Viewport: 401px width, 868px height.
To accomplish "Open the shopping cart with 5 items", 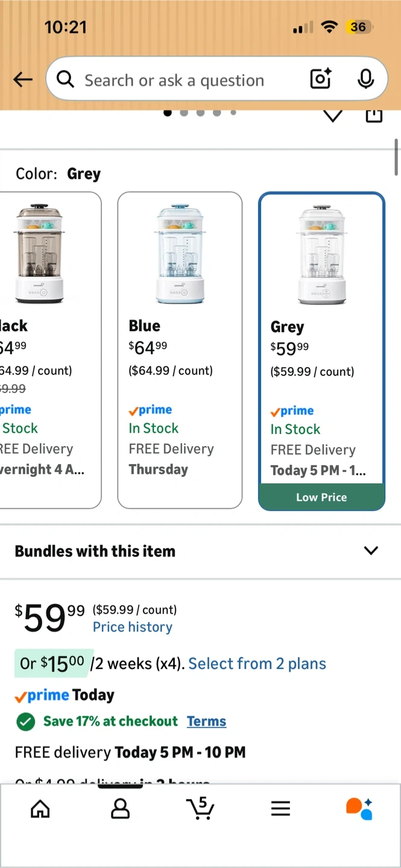I will [200, 808].
